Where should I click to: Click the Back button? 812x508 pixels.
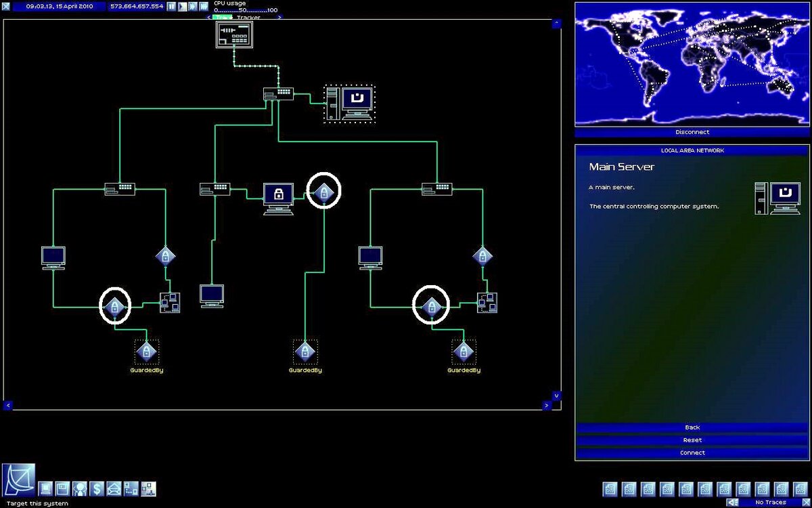click(692, 427)
